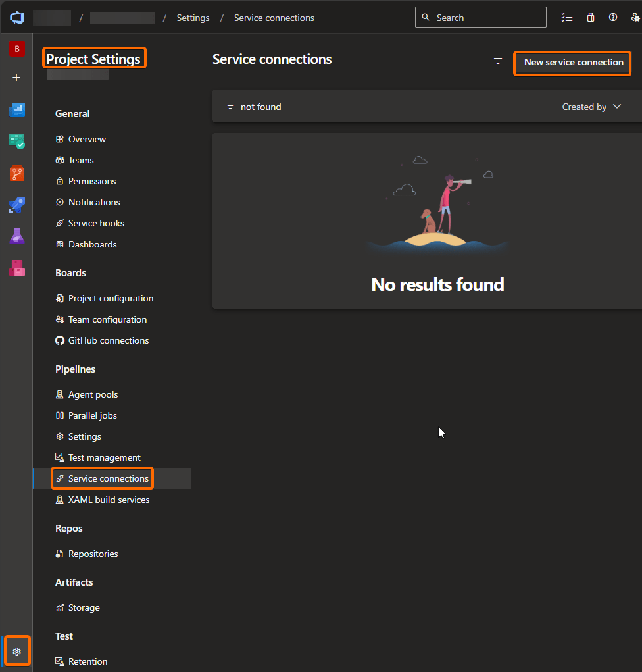Go to Agent pools settings

coord(93,394)
